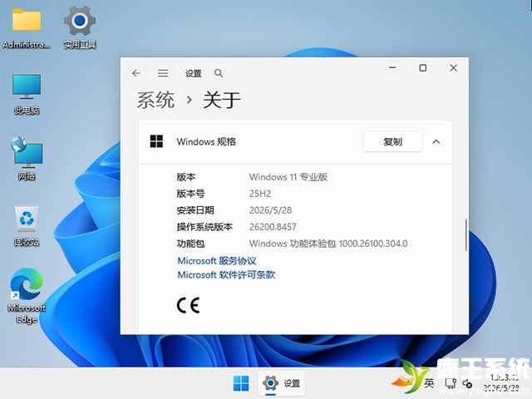Open the 回收站 recycle bin icon

point(27,225)
